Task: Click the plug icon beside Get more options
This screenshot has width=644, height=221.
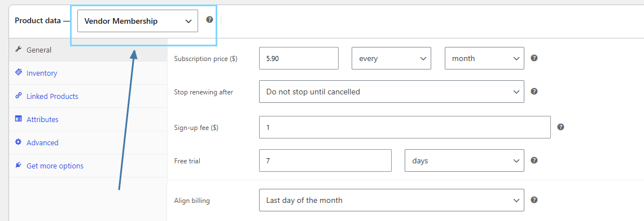Action: [x=18, y=166]
